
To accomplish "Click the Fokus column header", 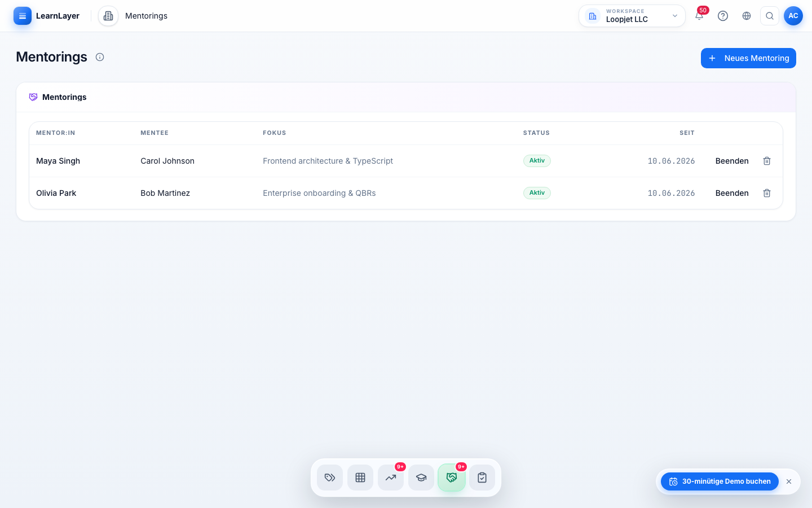I will 275,133.
